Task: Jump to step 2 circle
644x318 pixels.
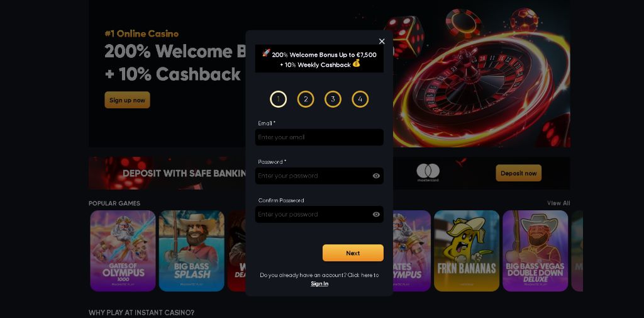Action: 306,99
